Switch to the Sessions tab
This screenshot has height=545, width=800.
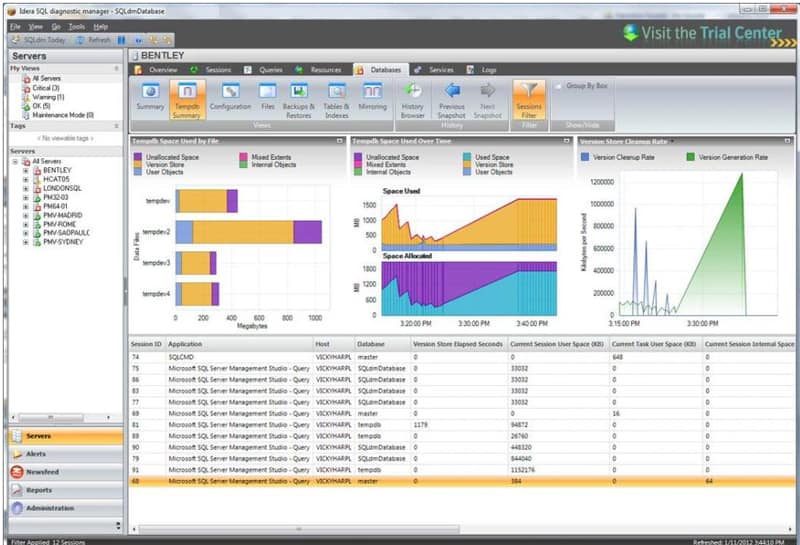212,70
